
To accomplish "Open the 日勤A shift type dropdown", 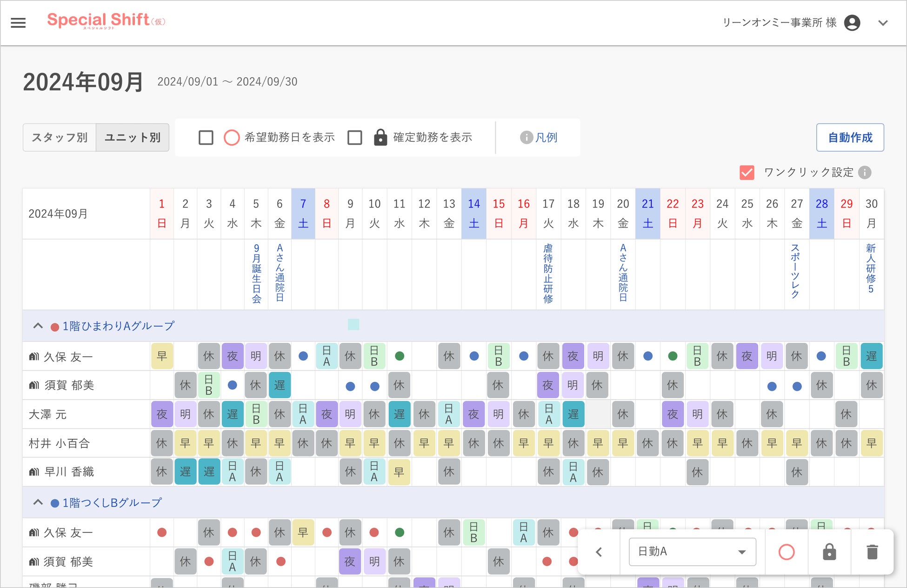I will [x=692, y=552].
